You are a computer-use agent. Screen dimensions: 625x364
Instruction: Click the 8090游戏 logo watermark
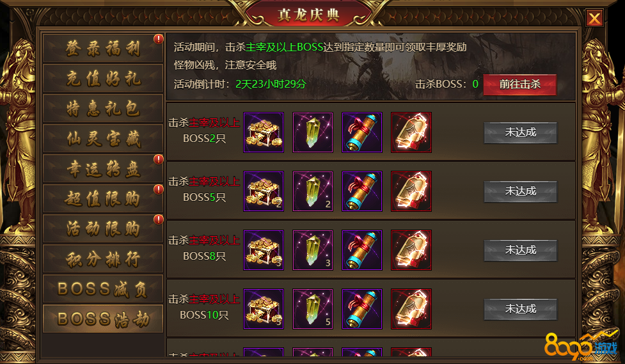[x=581, y=346]
